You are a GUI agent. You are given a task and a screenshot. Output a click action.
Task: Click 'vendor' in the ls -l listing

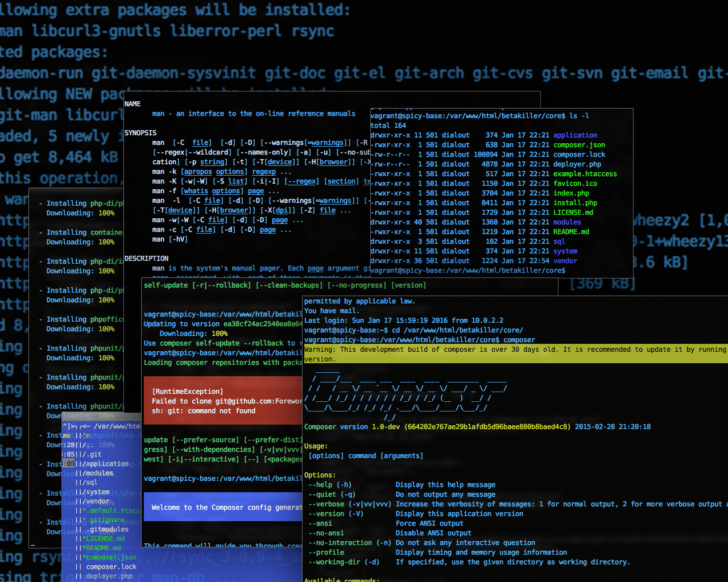[x=565, y=261]
